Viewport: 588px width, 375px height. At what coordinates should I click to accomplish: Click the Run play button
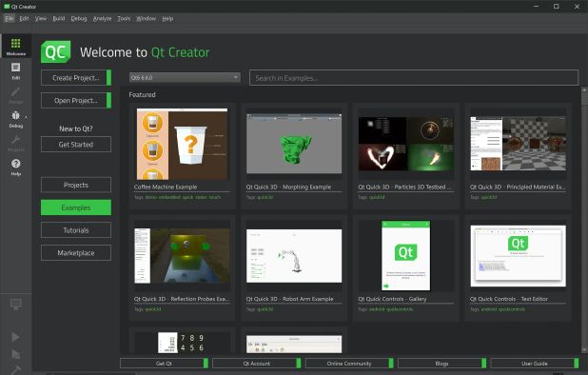point(16,337)
